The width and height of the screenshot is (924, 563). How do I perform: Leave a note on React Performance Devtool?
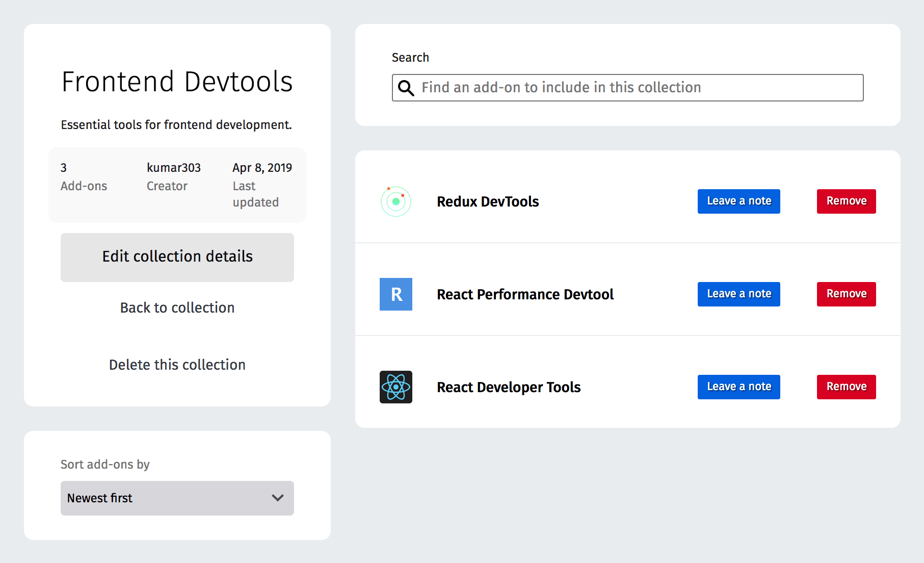(x=739, y=294)
